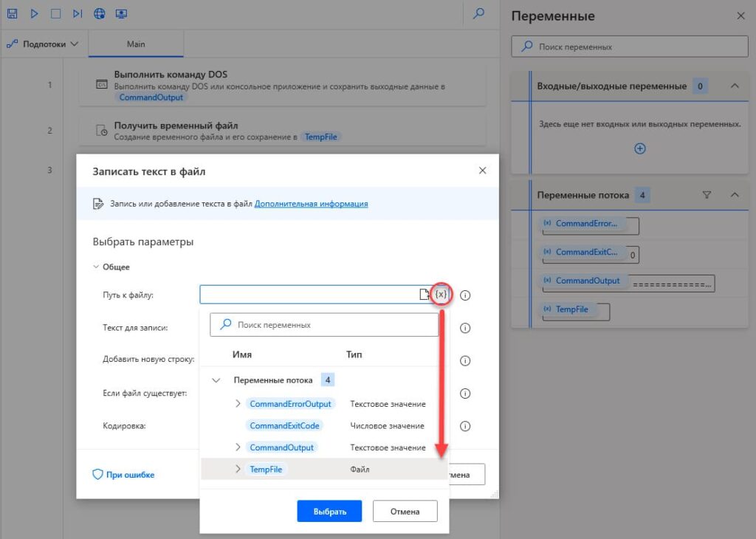Collapse the Общее parameters section
This screenshot has height=539, width=756.
click(97, 267)
